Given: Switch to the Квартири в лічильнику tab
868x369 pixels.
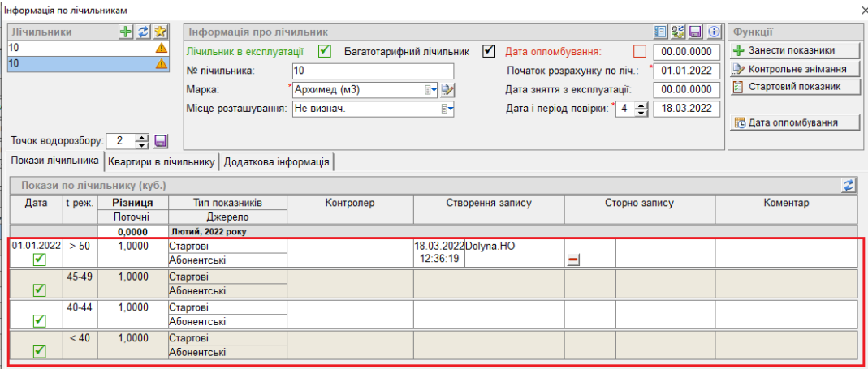Looking at the screenshot, I should point(161,162).
